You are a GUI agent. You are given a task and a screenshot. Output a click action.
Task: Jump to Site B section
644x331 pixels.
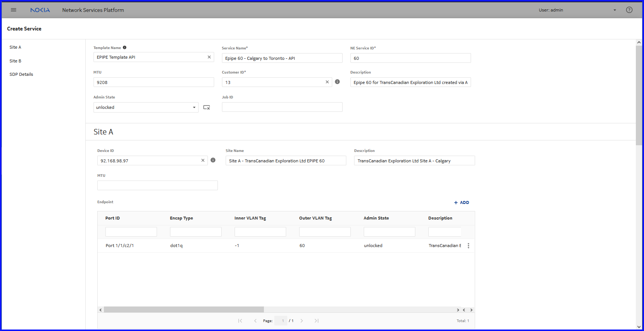(x=16, y=61)
